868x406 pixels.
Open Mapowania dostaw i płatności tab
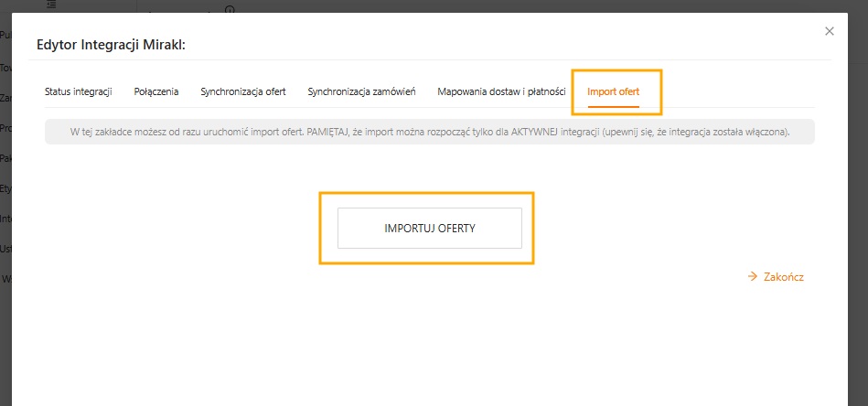tap(501, 92)
